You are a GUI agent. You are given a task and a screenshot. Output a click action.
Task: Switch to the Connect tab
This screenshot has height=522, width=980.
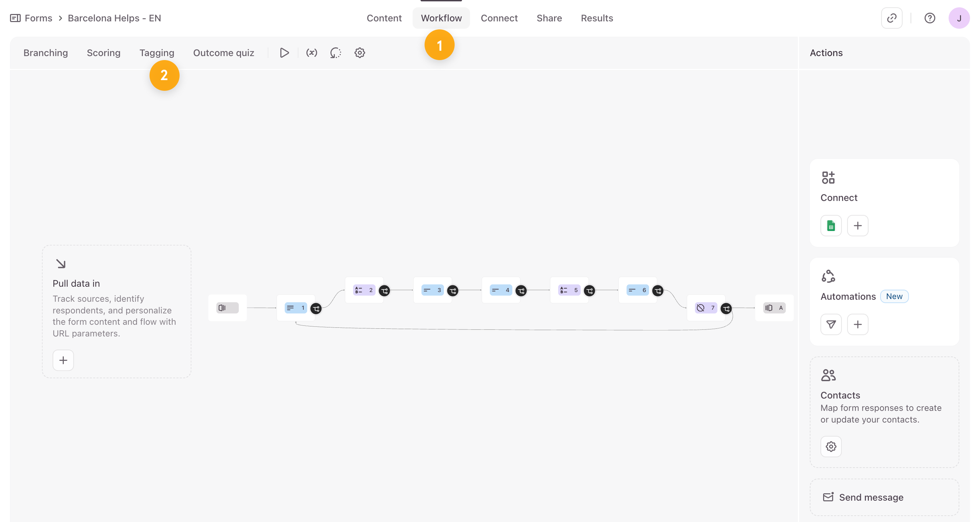click(x=499, y=18)
